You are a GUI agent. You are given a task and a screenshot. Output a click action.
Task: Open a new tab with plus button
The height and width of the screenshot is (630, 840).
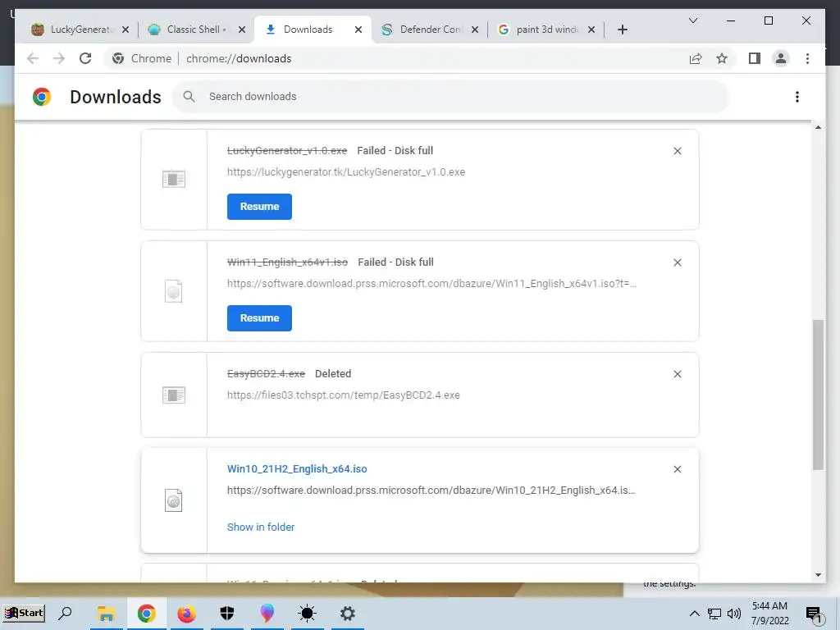click(622, 30)
